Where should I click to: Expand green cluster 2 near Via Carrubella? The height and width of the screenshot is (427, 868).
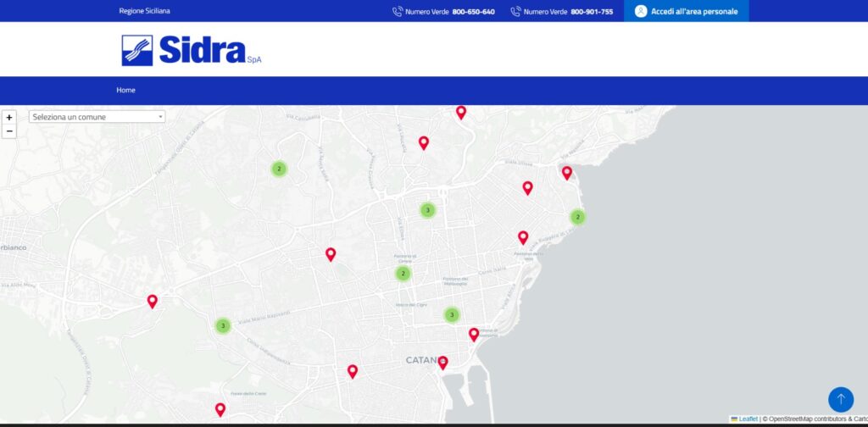coord(279,169)
